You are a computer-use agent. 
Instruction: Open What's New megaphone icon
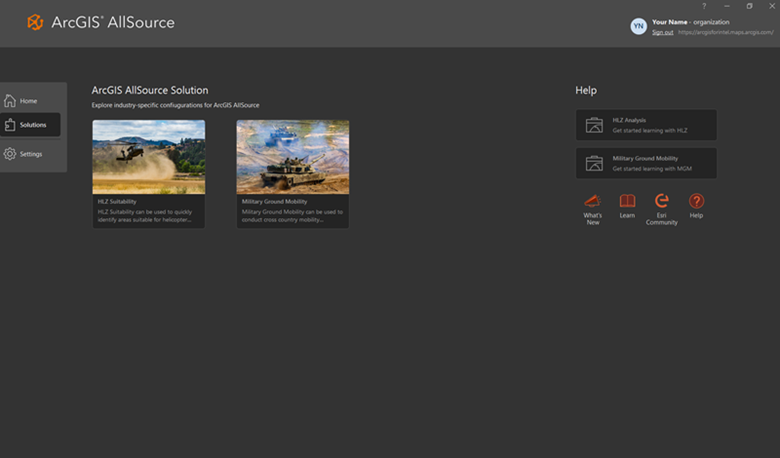(592, 201)
